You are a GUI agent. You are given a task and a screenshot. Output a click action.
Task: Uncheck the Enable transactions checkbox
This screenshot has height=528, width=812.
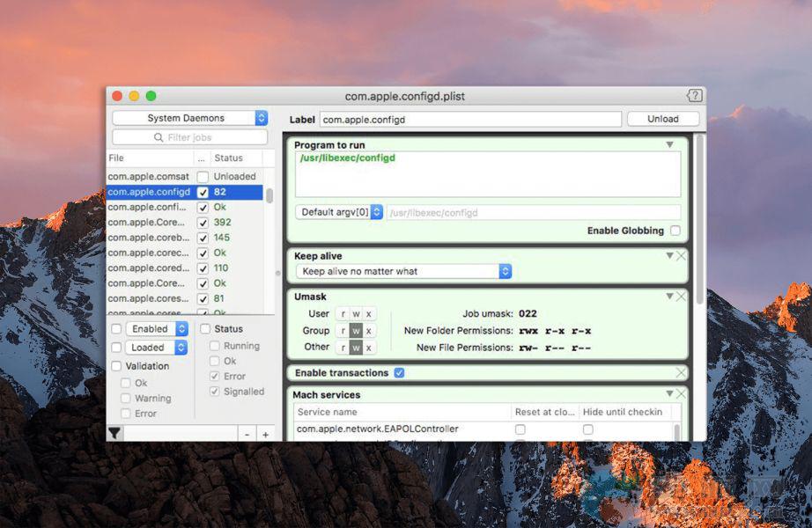[399, 373]
